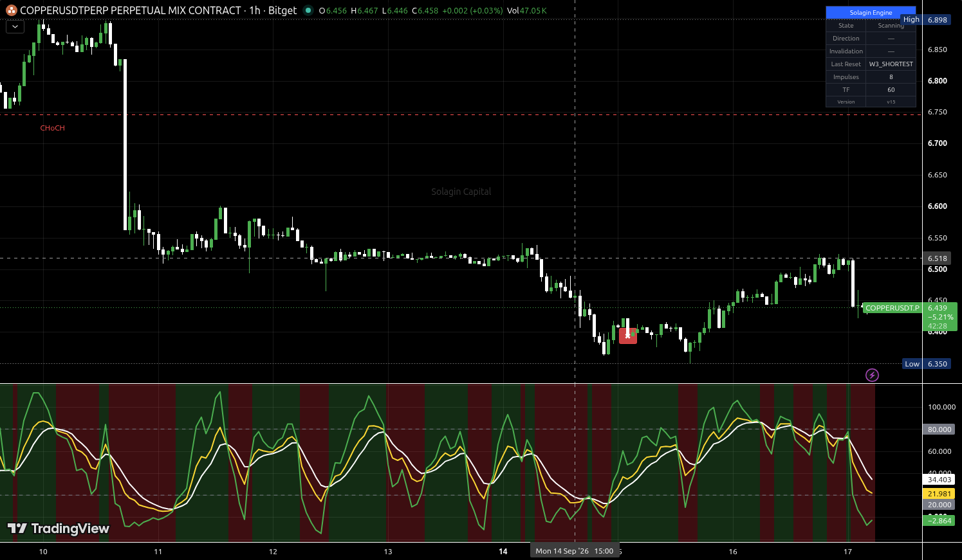Image resolution: width=962 pixels, height=560 pixels.
Task: Click date 16 on the time axis
Action: pyautogui.click(x=733, y=552)
